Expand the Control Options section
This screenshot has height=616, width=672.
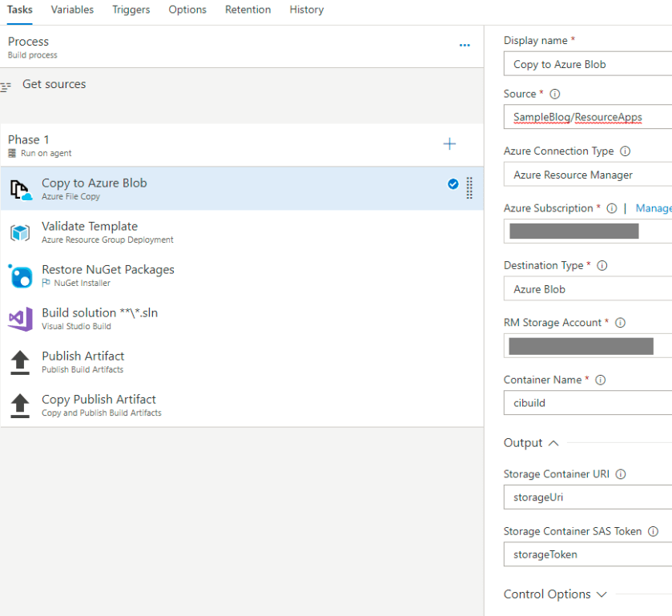point(602,594)
